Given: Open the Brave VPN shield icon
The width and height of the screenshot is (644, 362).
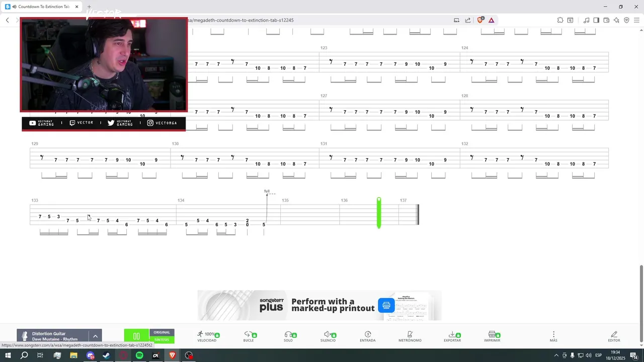Looking at the screenshot, I should click(626, 20).
